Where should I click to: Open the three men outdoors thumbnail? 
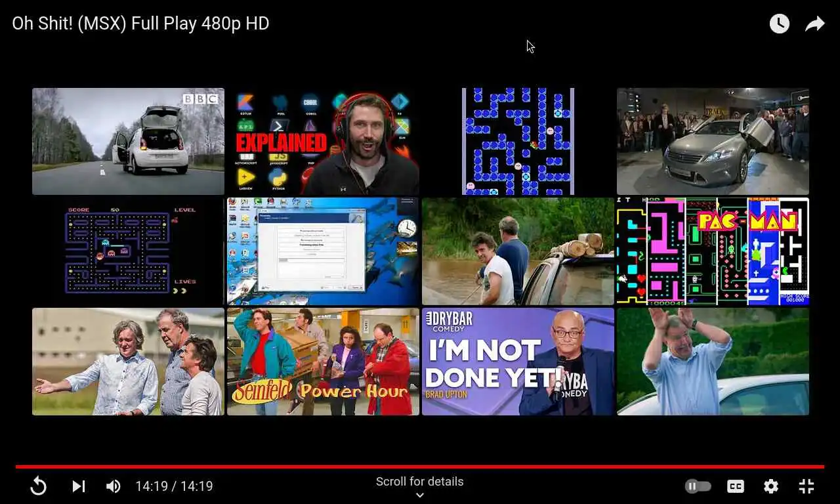(x=128, y=362)
